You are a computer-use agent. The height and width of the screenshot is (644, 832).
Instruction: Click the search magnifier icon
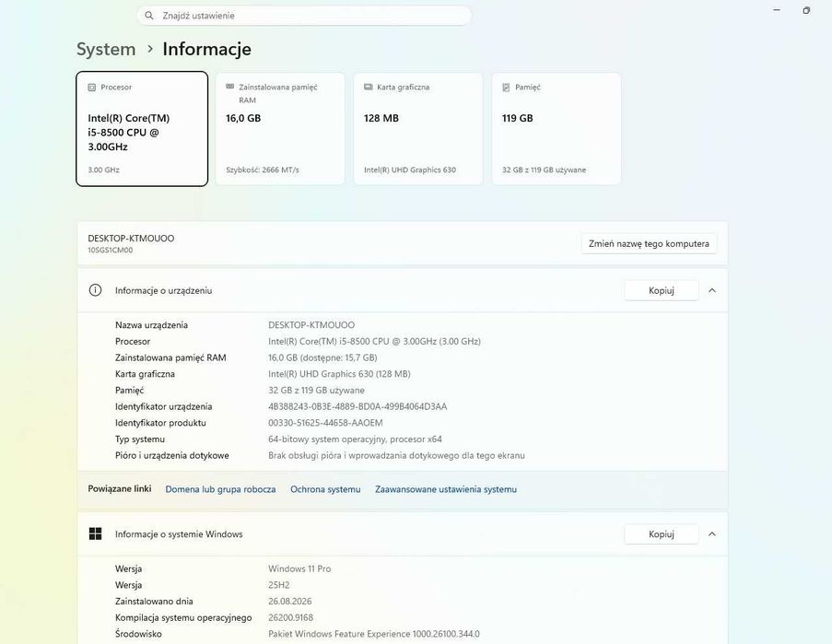point(149,16)
